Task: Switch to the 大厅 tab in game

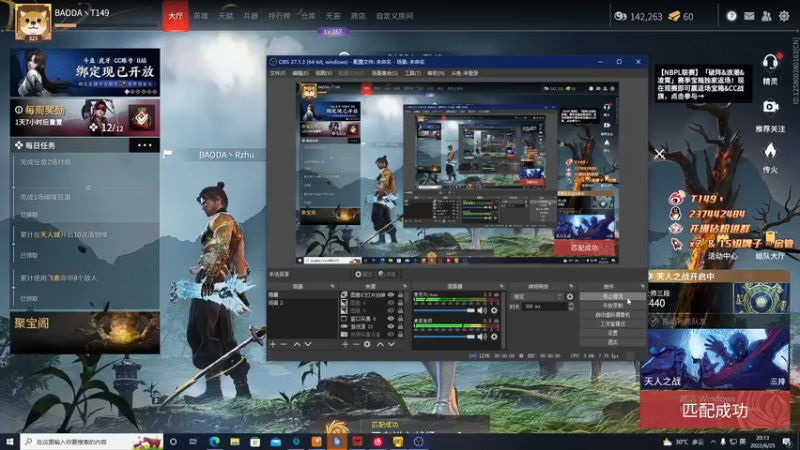Action: [176, 16]
